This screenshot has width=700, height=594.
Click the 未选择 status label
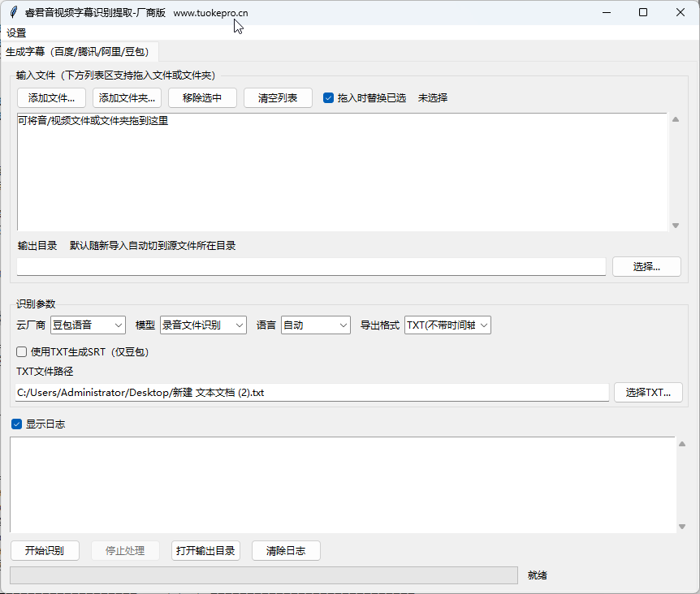(433, 98)
